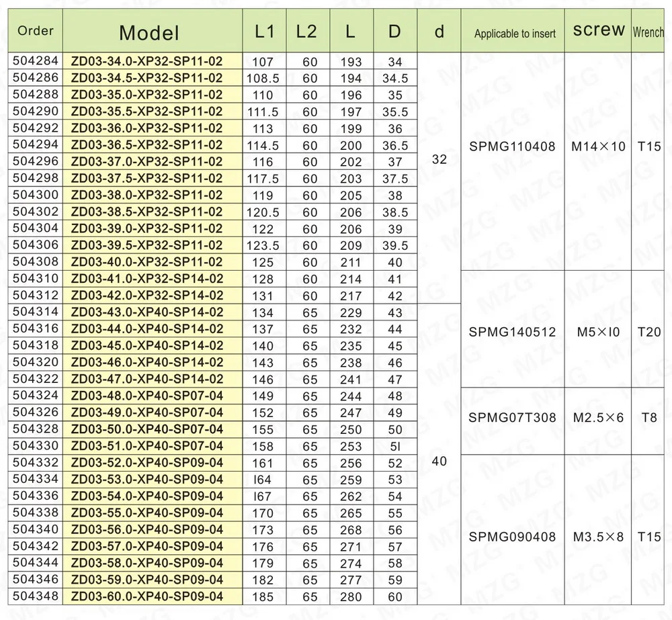Click the D column header
Viewport: 672px width, 620px height.
394,30
